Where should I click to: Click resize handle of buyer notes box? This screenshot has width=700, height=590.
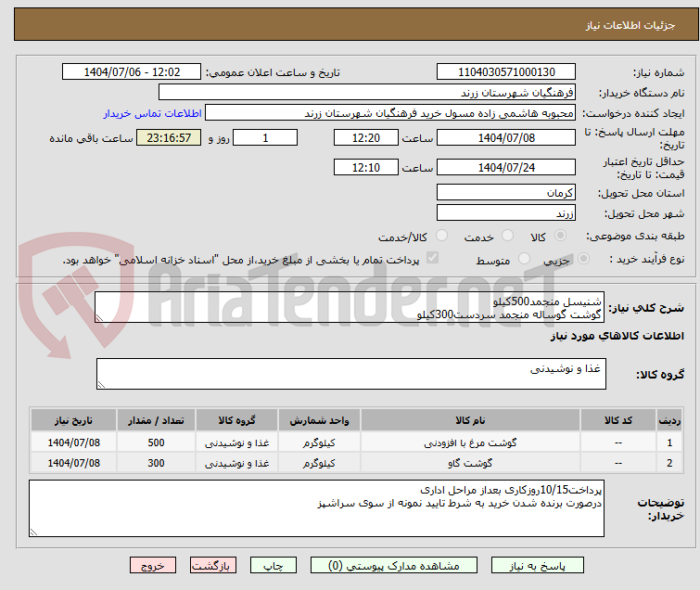[33, 532]
